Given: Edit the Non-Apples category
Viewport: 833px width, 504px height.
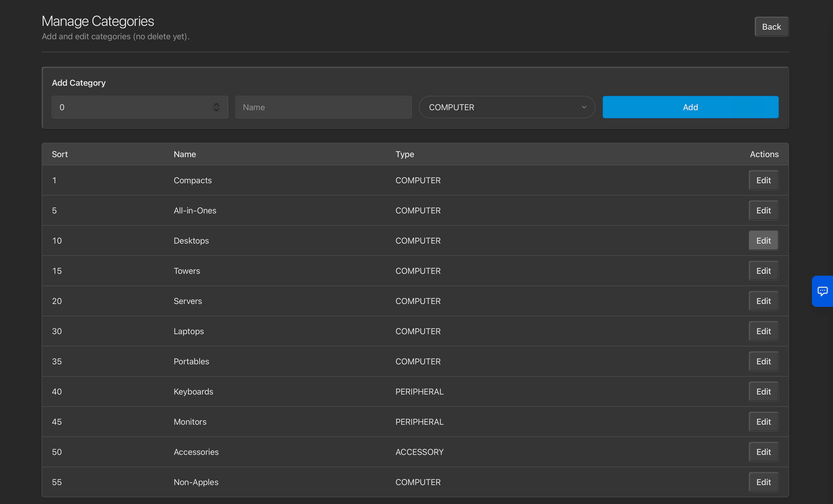Looking at the screenshot, I should [x=763, y=482].
